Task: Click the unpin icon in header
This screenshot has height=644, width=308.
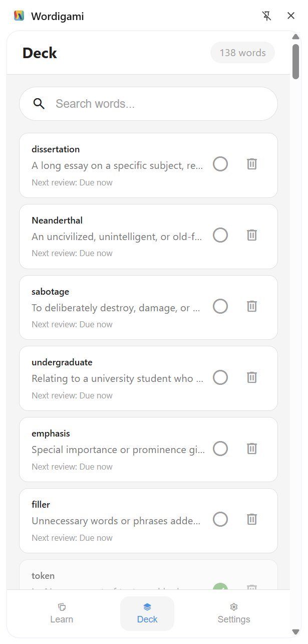Action: [x=267, y=16]
